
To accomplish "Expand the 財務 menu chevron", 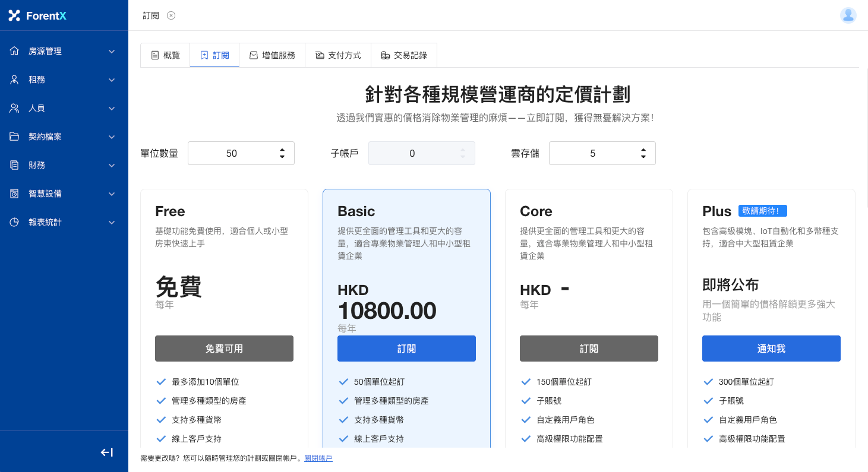I will pos(112,165).
